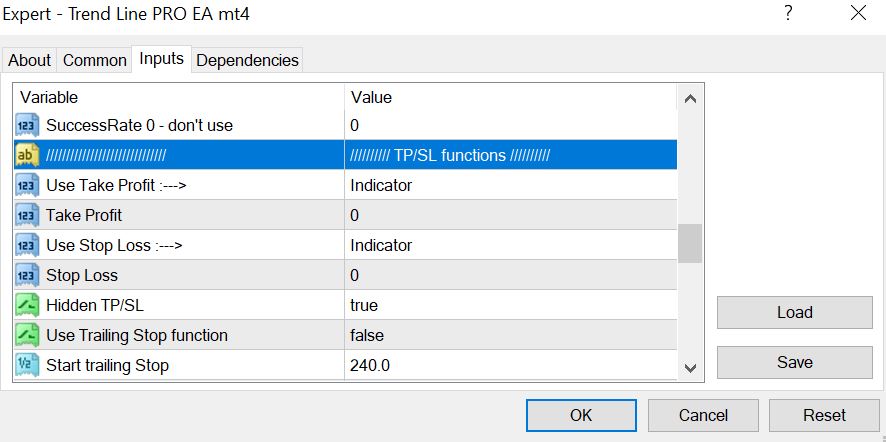The image size is (886, 442).
Task: Edit Start trailing Stop value 240.0
Action: coord(511,365)
